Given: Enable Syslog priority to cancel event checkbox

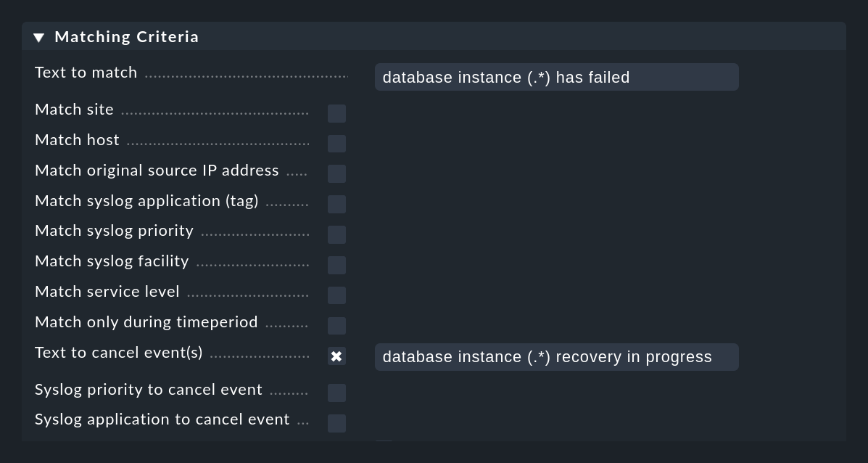Looking at the screenshot, I should [x=336, y=393].
